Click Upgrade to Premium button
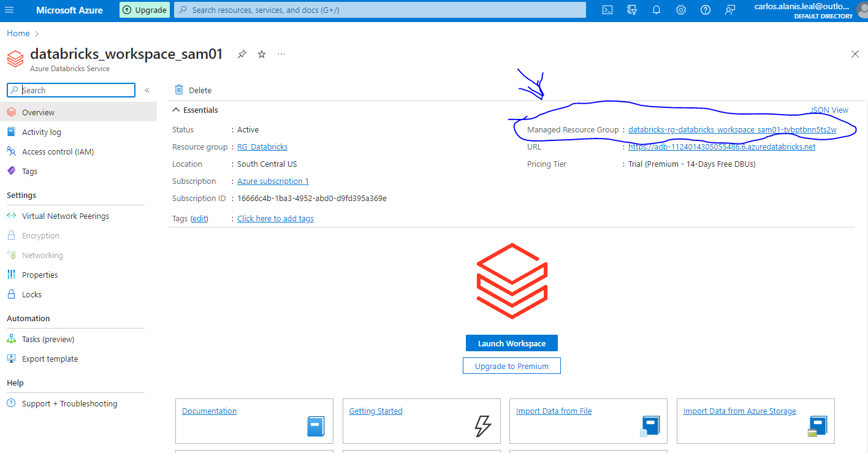The width and height of the screenshot is (868, 453). tap(512, 366)
